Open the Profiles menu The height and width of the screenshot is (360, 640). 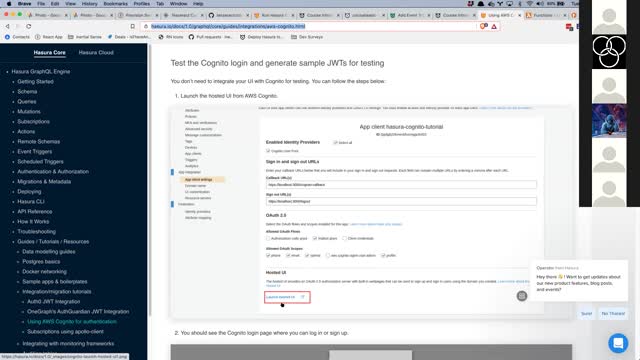click(142, 4)
